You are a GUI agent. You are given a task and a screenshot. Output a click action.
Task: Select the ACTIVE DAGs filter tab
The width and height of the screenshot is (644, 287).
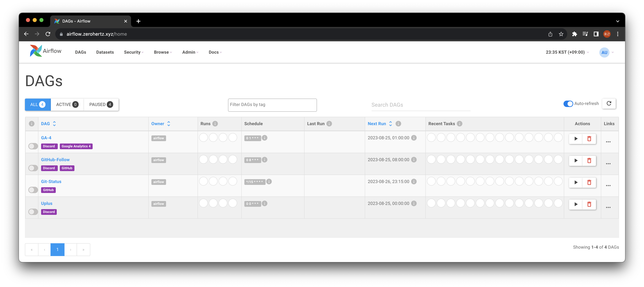67,105
